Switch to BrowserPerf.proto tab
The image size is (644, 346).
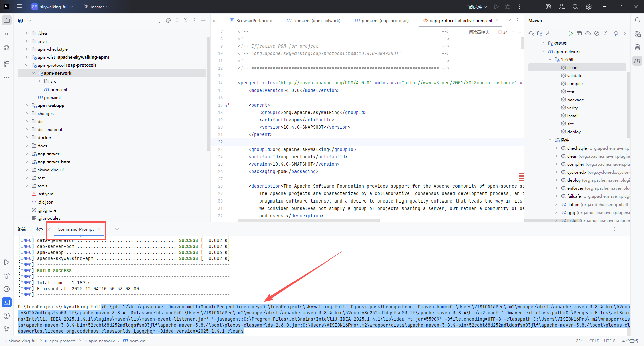point(251,20)
